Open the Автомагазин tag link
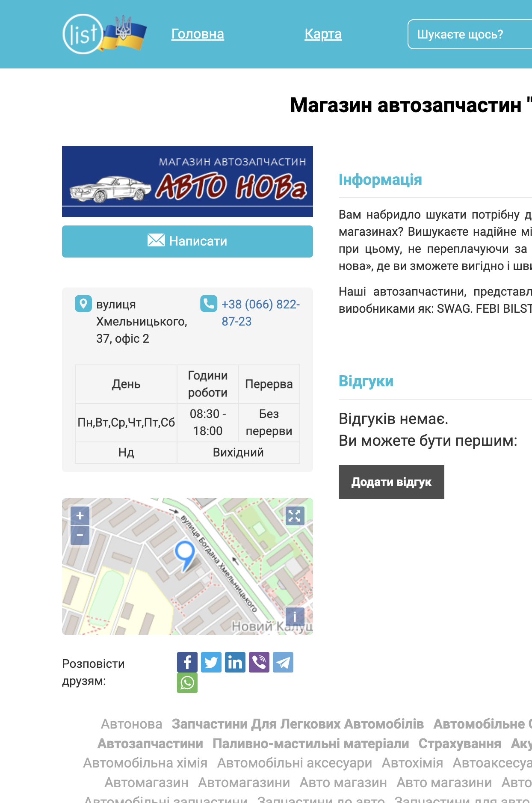 [x=147, y=782]
